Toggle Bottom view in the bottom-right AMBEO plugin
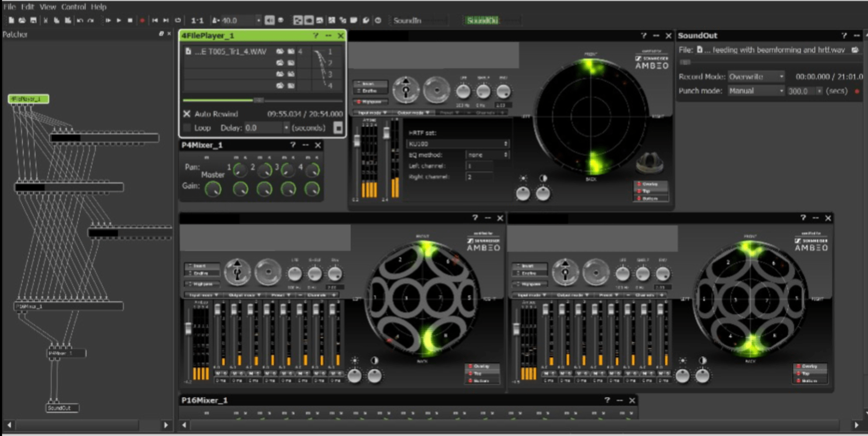This screenshot has height=436, width=868. click(809, 381)
